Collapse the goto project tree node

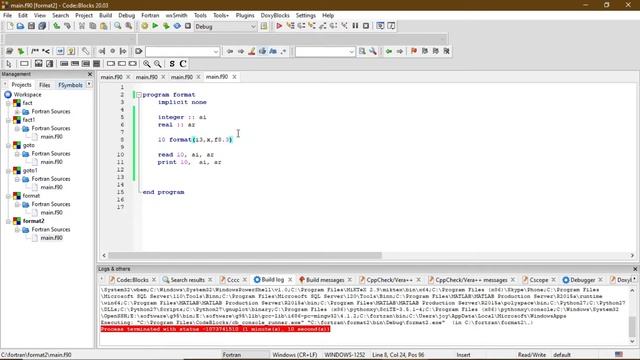(8, 145)
